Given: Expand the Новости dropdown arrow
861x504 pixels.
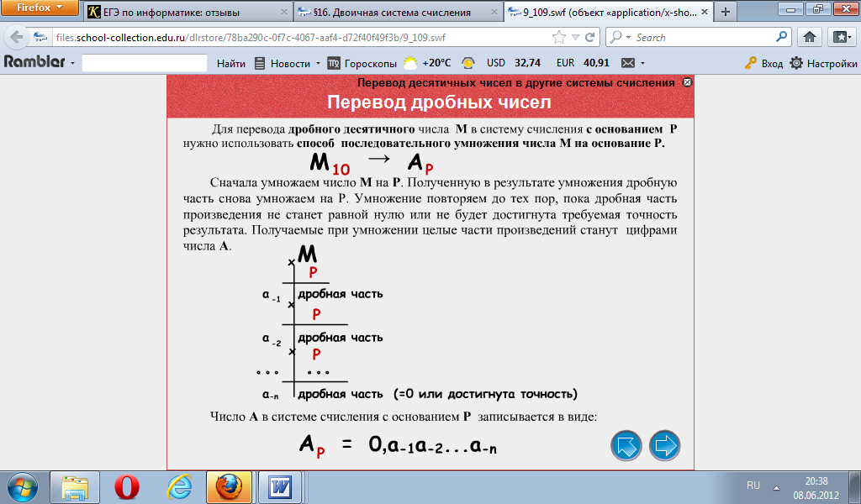Looking at the screenshot, I should tap(318, 64).
